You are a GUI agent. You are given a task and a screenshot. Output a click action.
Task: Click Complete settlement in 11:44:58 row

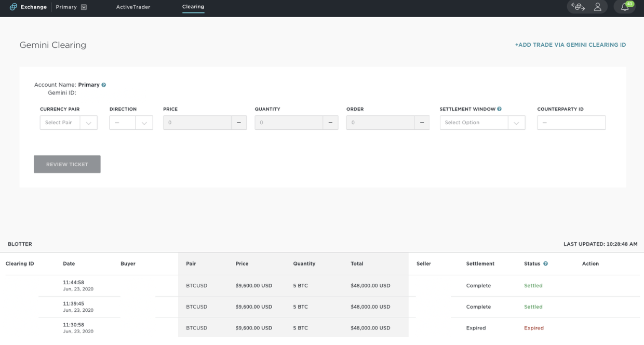478,285
